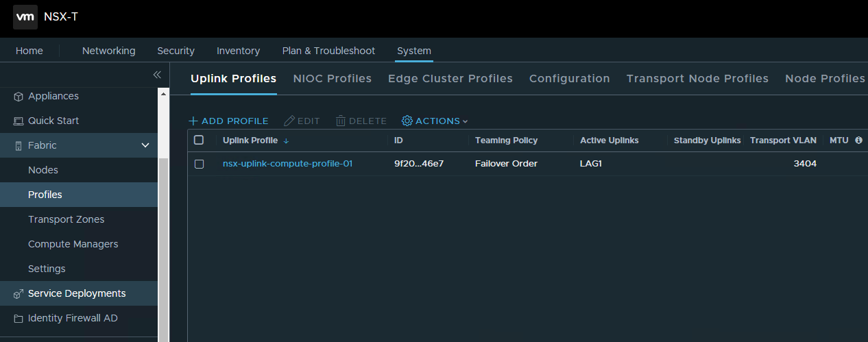Collapse the sidebar with double-chevron icon
Image resolution: width=868 pixels, height=342 pixels.
[x=157, y=74]
